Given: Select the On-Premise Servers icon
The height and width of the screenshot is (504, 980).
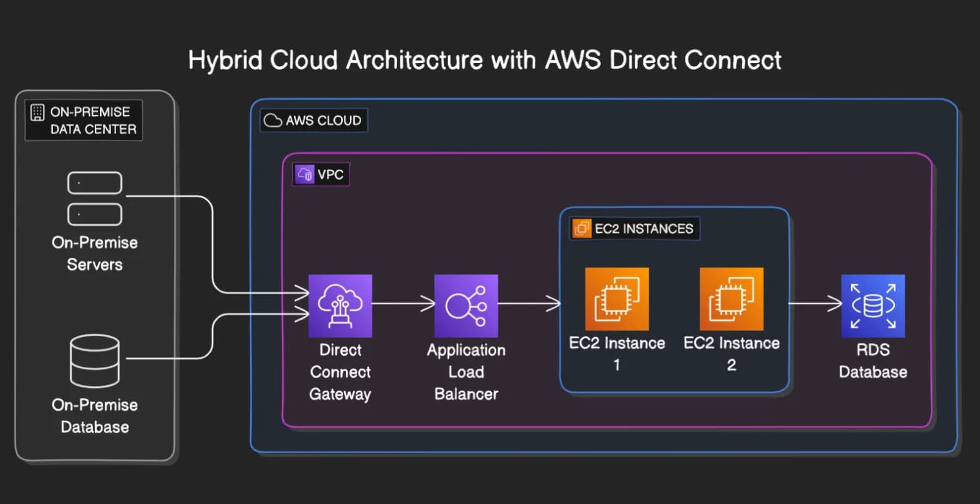Looking at the screenshot, I should (x=95, y=199).
